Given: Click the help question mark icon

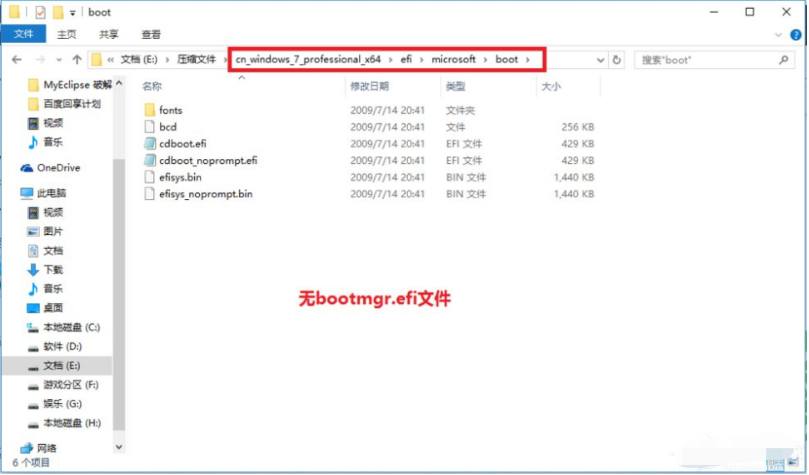Looking at the screenshot, I should (x=793, y=34).
